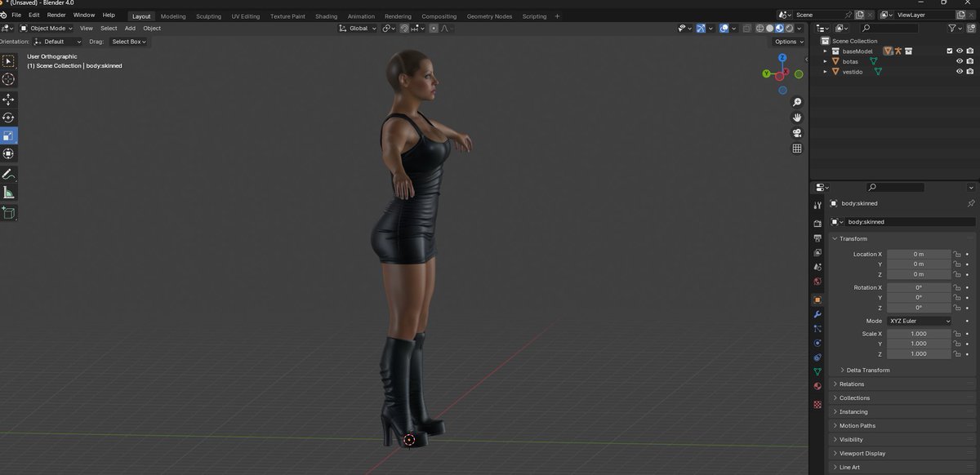Expand the baseModel collection tree

point(825,51)
